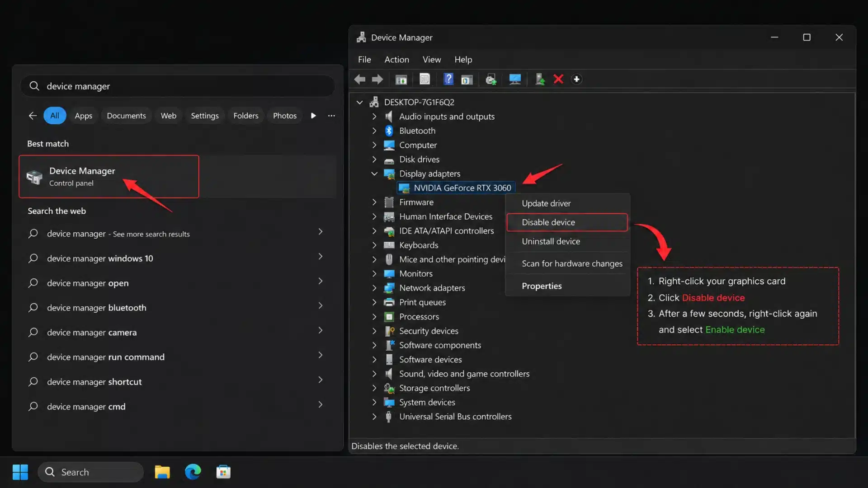Click the 'device manager' search input field
868x488 pixels.
point(177,86)
